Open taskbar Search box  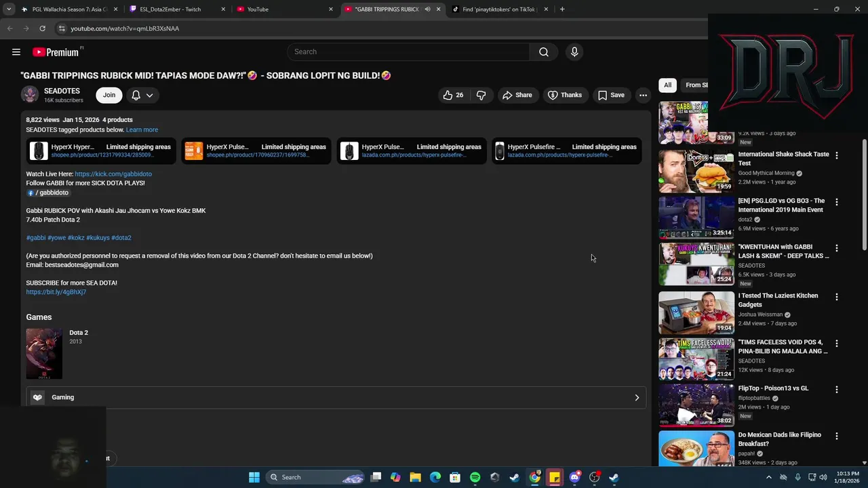coord(317,478)
